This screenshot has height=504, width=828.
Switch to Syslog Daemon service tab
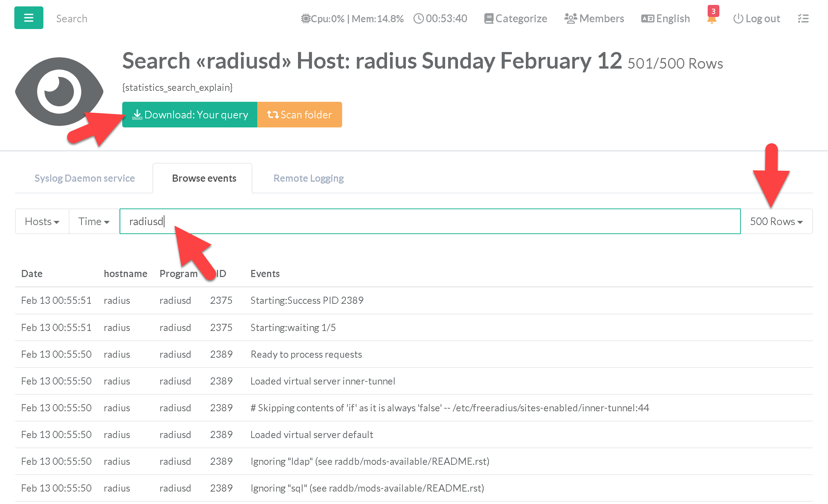point(84,178)
